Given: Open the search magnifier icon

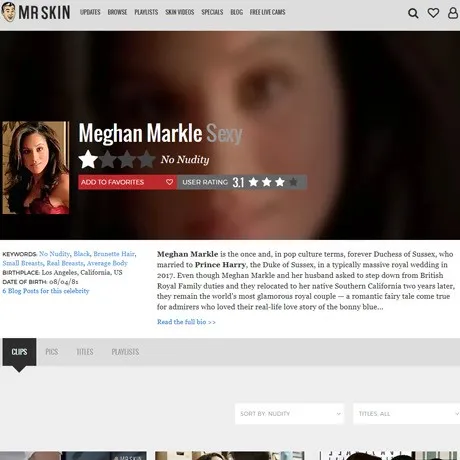Looking at the screenshot, I should coord(413,13).
